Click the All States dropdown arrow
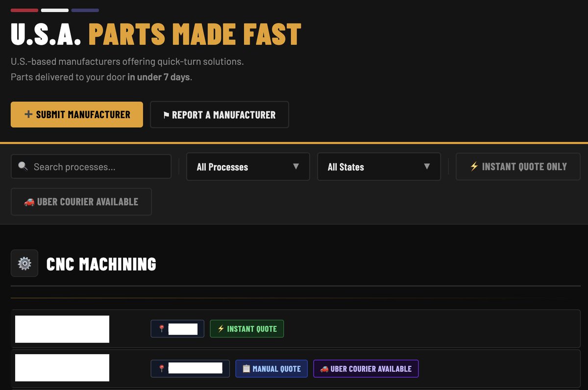 pos(427,167)
